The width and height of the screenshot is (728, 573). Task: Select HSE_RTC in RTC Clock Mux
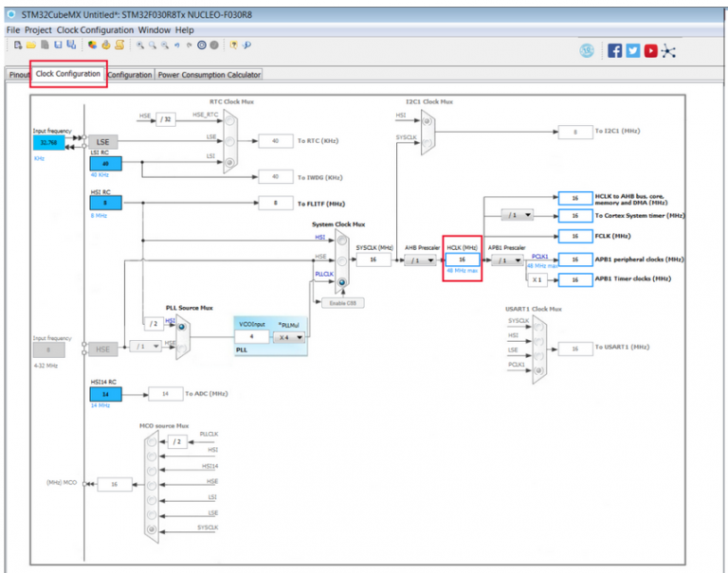[x=229, y=121]
